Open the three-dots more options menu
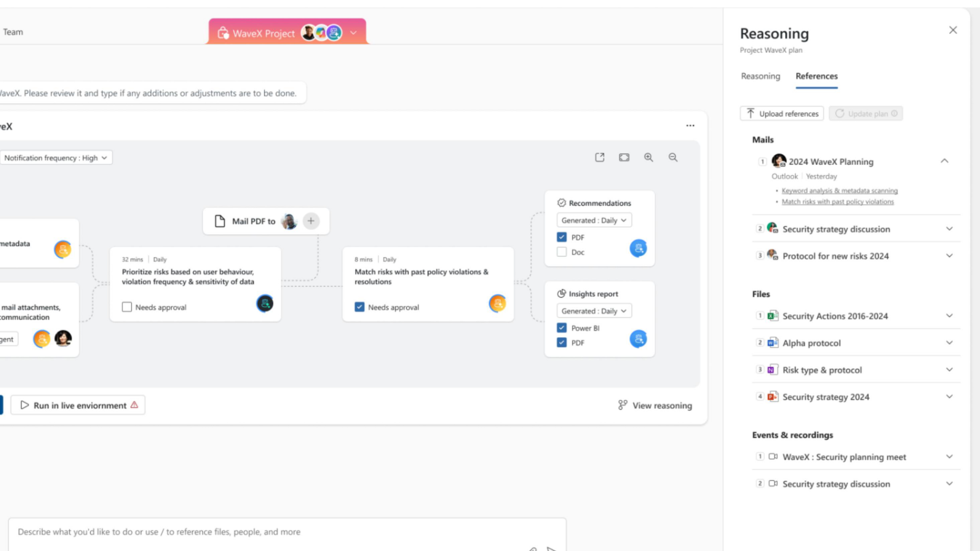The width and height of the screenshot is (980, 551). 690,126
